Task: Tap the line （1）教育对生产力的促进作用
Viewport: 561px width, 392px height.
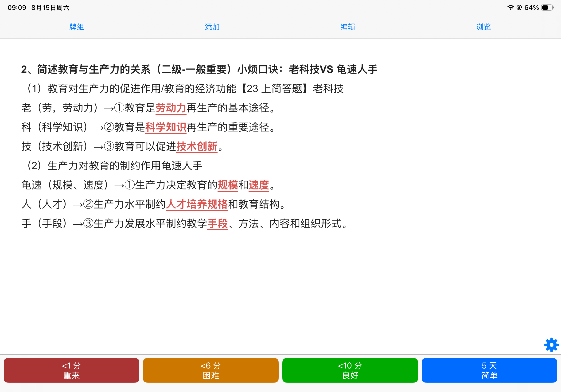Action: point(184,88)
